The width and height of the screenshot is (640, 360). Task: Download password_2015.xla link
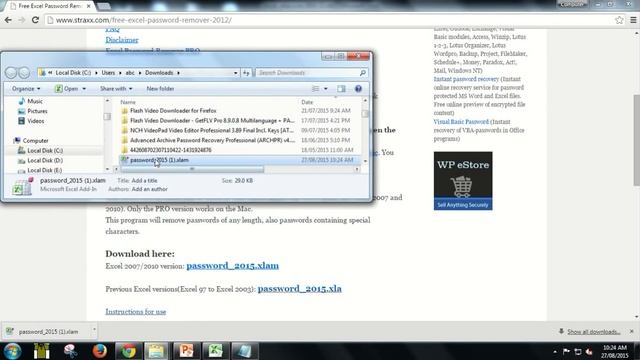[x=299, y=289]
